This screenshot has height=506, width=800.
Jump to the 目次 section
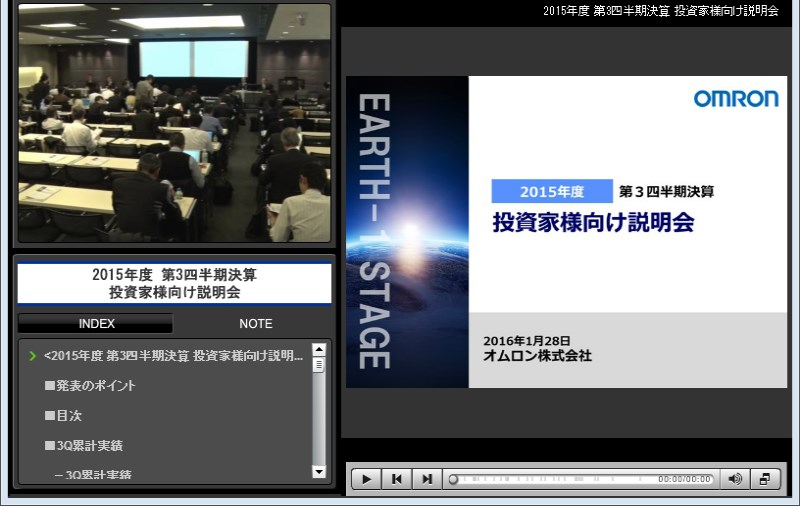63,416
